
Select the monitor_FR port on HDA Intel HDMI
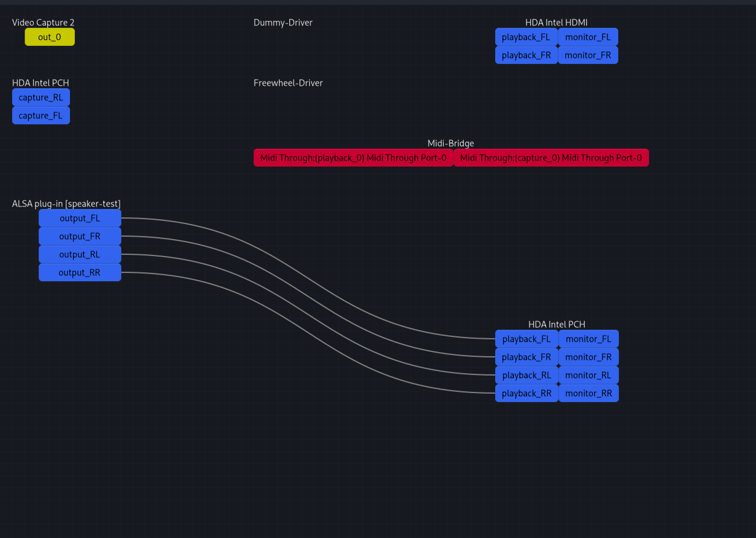tap(588, 55)
